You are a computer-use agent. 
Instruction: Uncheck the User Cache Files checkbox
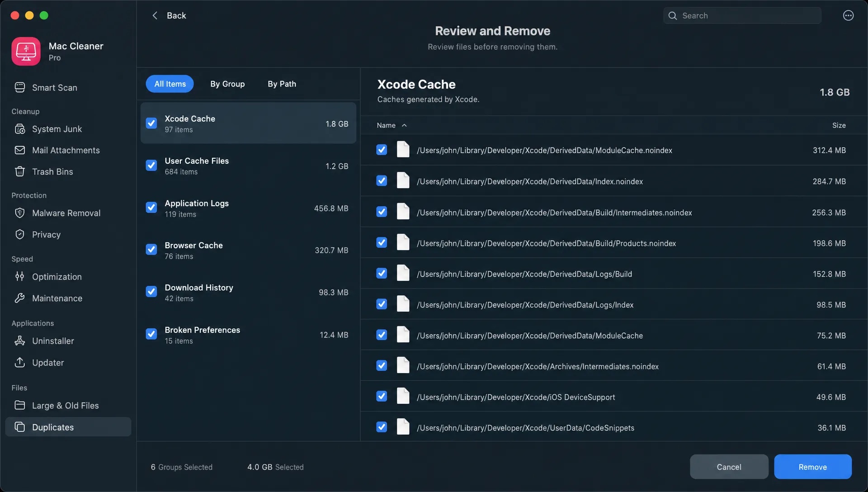coord(151,165)
